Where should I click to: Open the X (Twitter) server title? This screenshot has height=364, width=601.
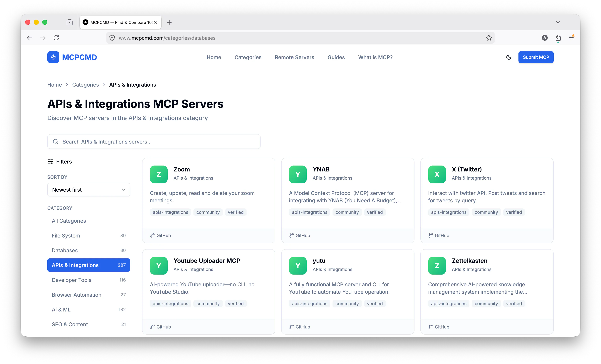click(467, 169)
